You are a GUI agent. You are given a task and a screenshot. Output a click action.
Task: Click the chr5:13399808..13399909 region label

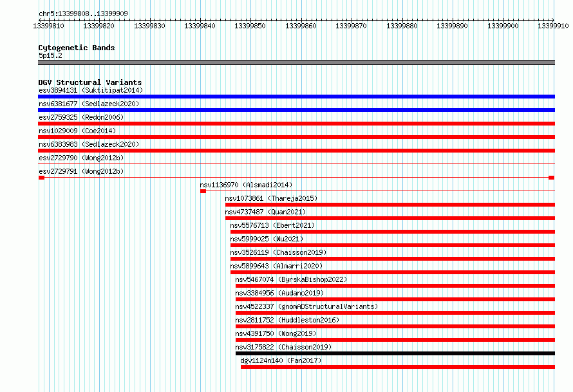point(83,14)
